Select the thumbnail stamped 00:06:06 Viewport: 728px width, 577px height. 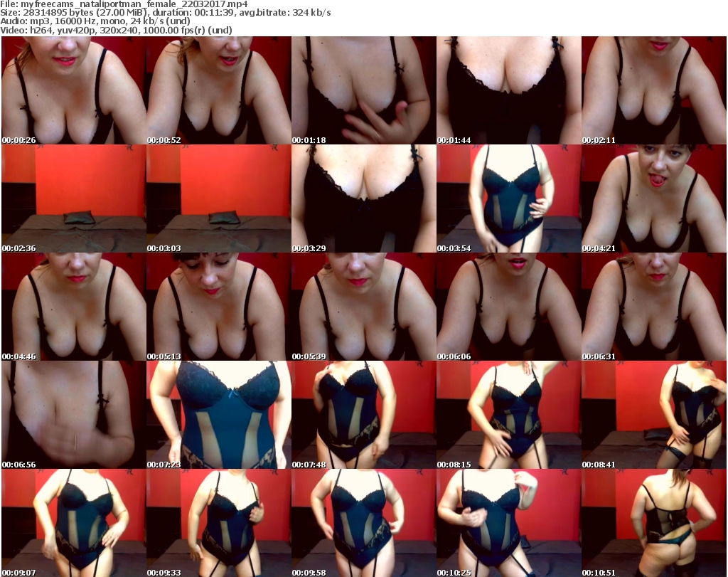point(508,307)
